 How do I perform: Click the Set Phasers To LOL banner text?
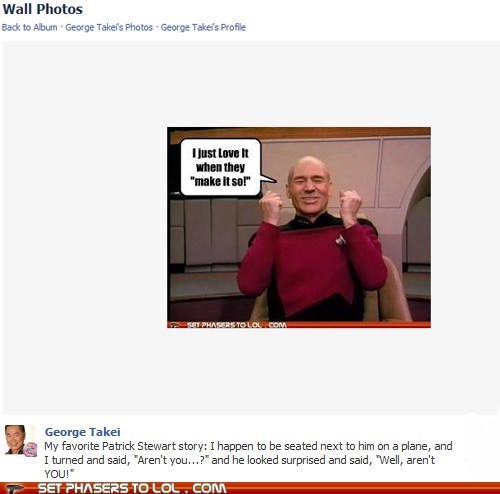pyautogui.click(x=132, y=488)
